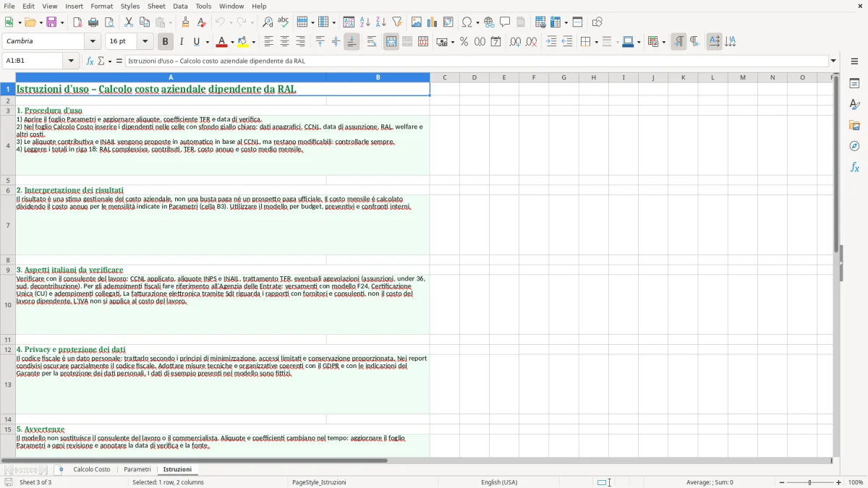The image size is (868, 488).
Task: Open the Styles menu
Action: (x=130, y=6)
